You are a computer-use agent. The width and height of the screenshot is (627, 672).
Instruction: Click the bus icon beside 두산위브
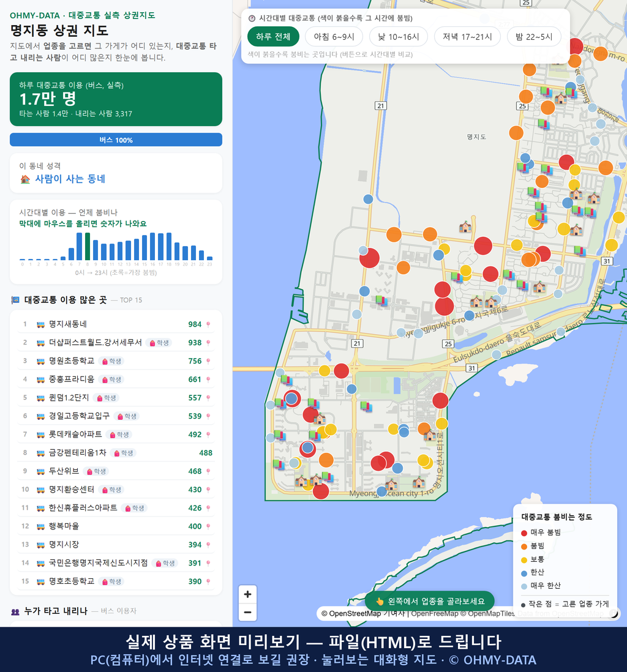[x=41, y=471]
